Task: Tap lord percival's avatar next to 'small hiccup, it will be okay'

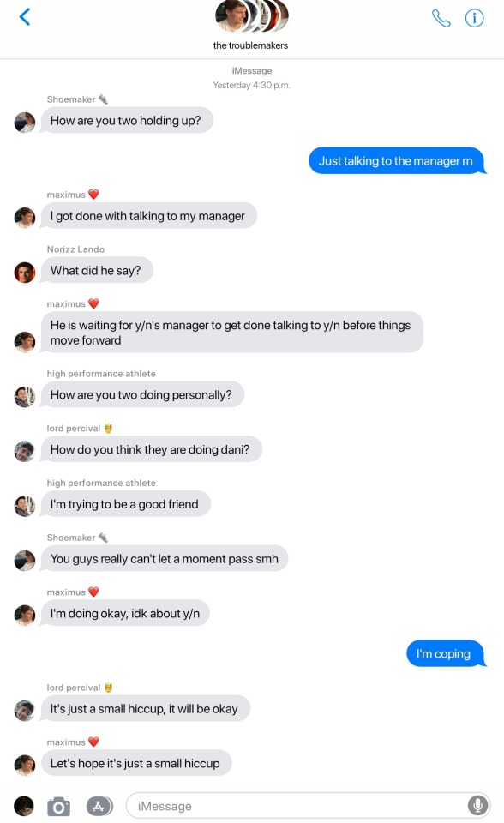Action: pos(24,711)
